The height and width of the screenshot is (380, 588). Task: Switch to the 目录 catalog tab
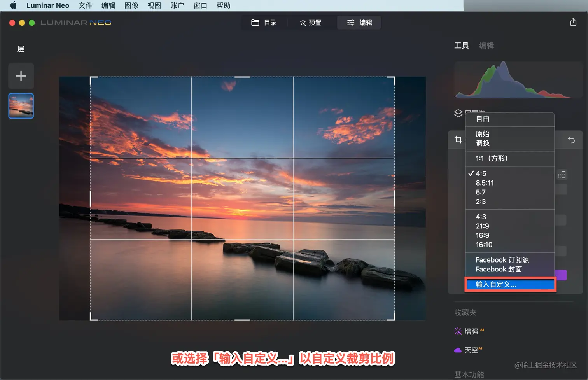click(x=264, y=23)
